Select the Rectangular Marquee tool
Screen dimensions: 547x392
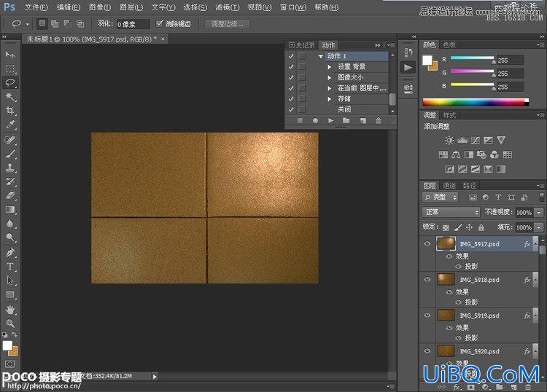10,68
